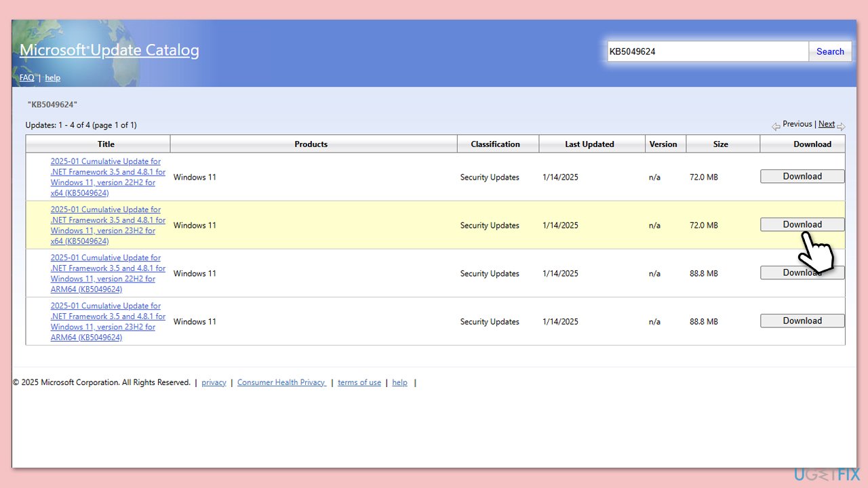Download the 23H2 x64 update
This screenshot has width=868, height=488.
coord(802,224)
